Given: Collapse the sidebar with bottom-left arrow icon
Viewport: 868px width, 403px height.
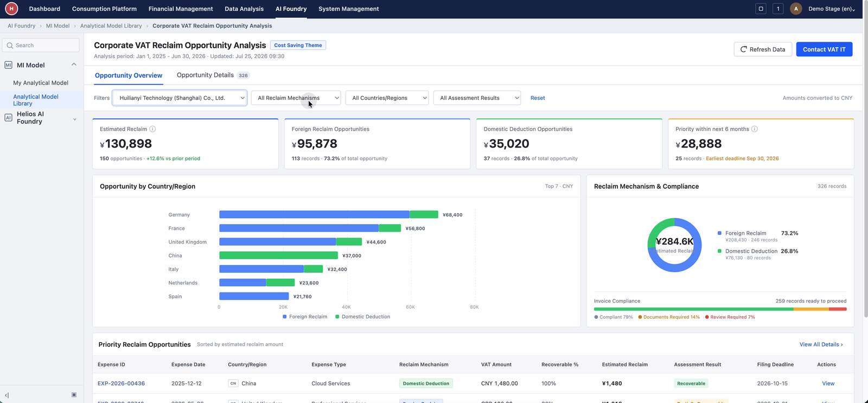Looking at the screenshot, I should click(x=7, y=395).
